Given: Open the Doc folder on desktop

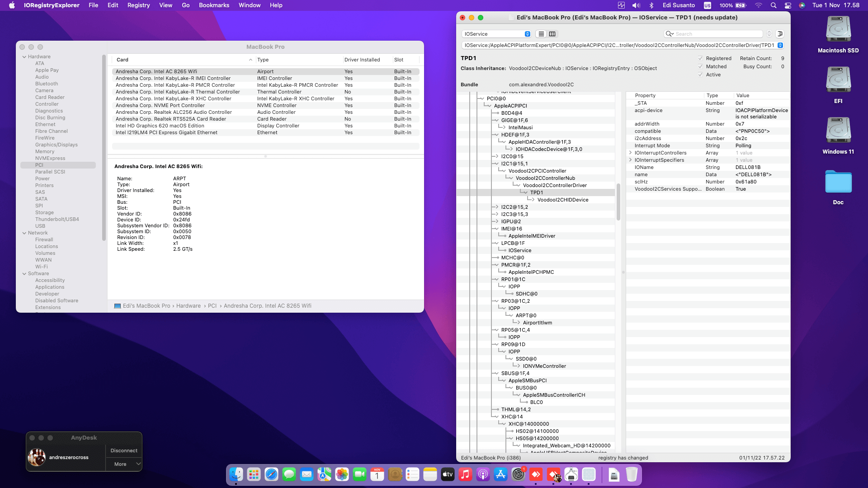Looking at the screenshot, I should pyautogui.click(x=838, y=182).
